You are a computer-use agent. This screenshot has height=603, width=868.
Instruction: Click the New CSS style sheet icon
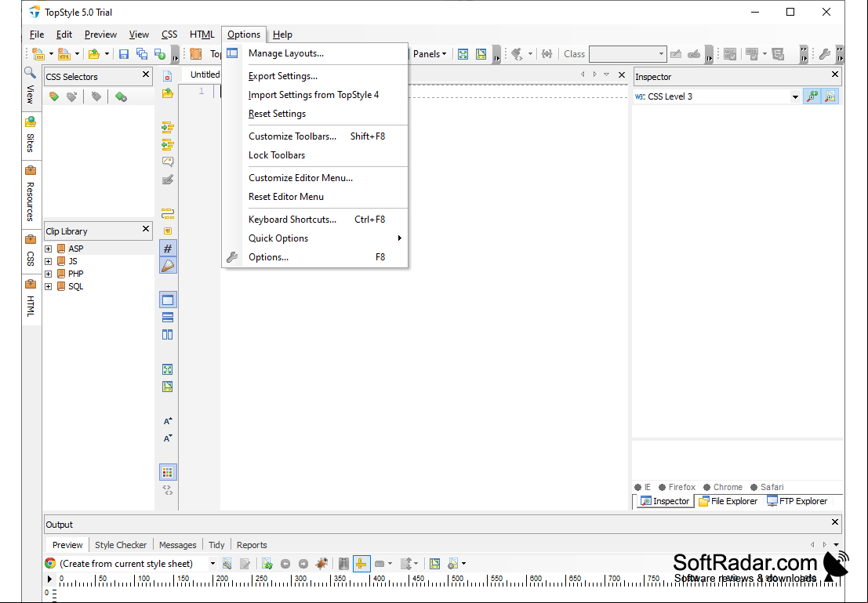click(x=38, y=53)
